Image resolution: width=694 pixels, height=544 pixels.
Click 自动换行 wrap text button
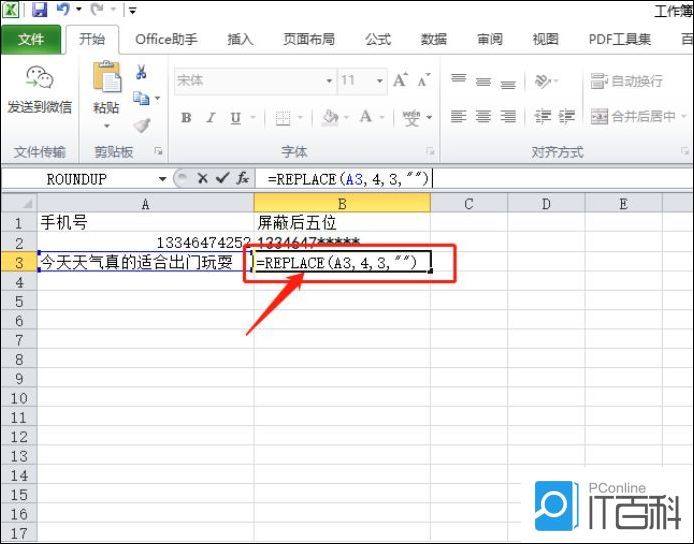point(626,81)
